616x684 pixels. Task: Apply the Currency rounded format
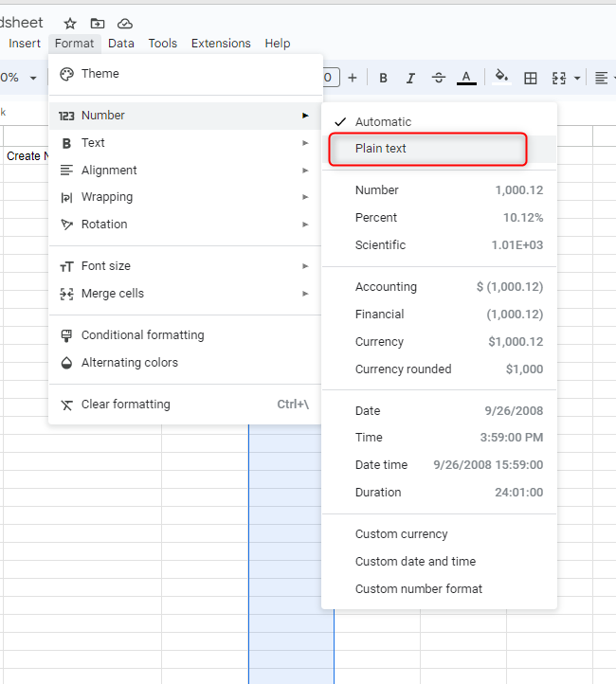tap(440, 369)
